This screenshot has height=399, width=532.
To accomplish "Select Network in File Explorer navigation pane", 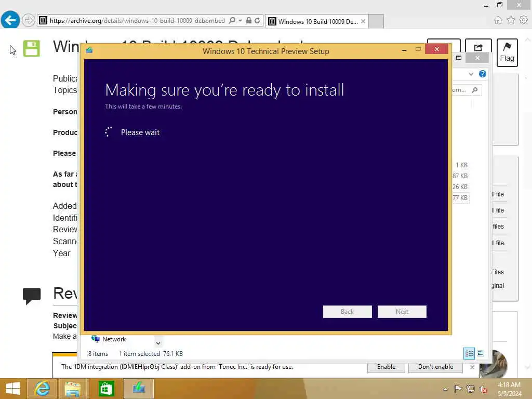I will pos(109,339).
